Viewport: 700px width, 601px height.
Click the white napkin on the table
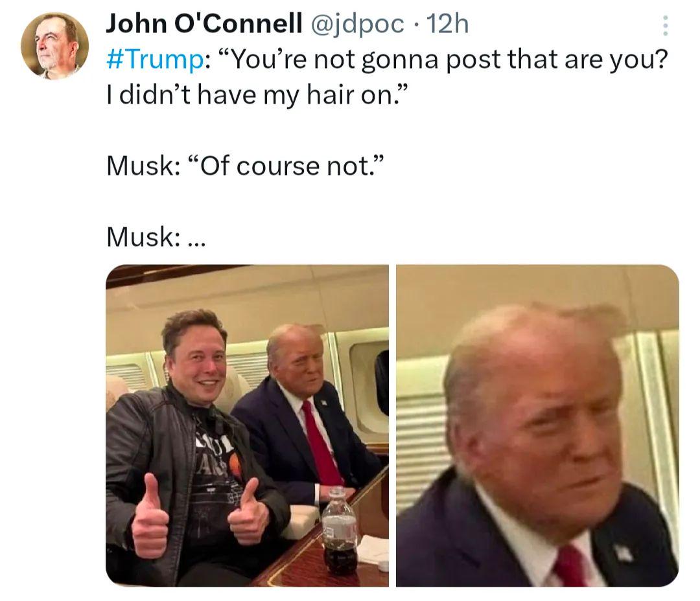[x=374, y=549]
